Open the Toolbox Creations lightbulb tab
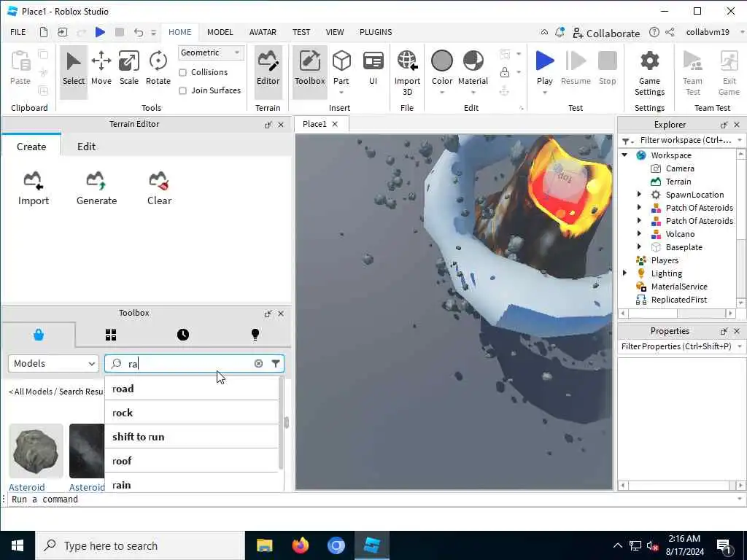Image resolution: width=747 pixels, height=560 pixels. click(x=255, y=335)
